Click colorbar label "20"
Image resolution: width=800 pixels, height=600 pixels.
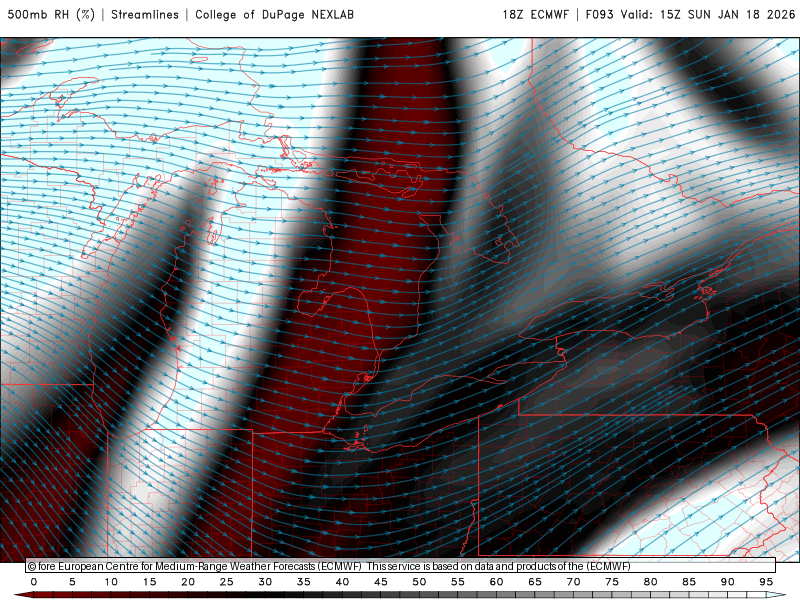[188, 582]
